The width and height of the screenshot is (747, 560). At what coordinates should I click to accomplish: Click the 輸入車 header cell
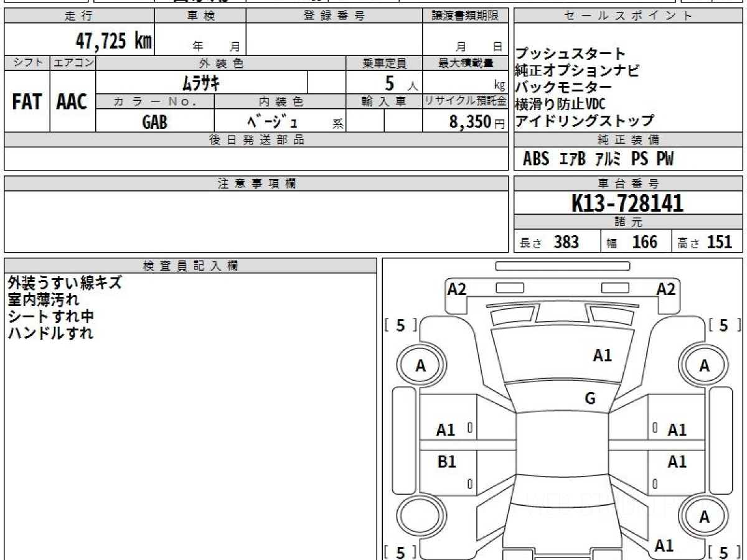coord(385,101)
